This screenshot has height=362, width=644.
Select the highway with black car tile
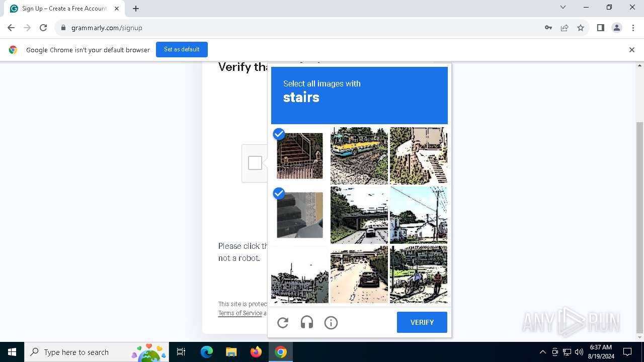point(359,275)
